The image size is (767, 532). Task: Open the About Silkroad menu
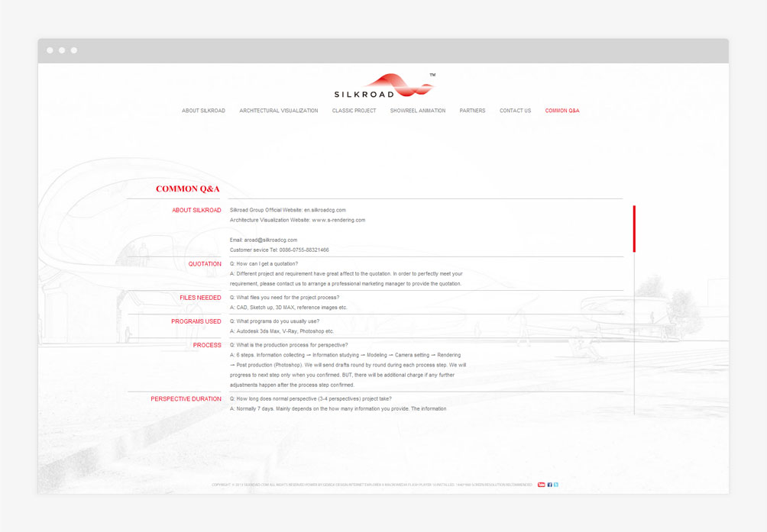203,111
